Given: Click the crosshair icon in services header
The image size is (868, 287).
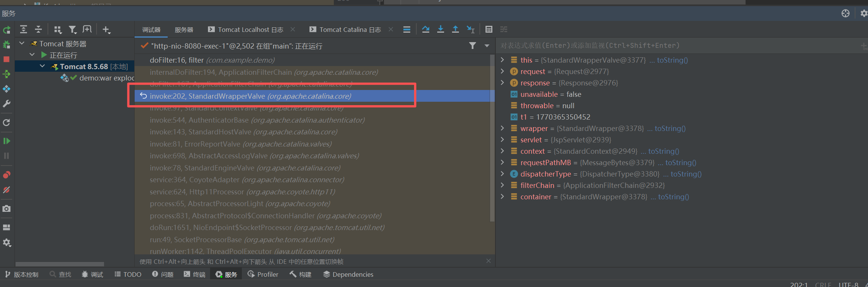Looking at the screenshot, I should click(x=846, y=14).
